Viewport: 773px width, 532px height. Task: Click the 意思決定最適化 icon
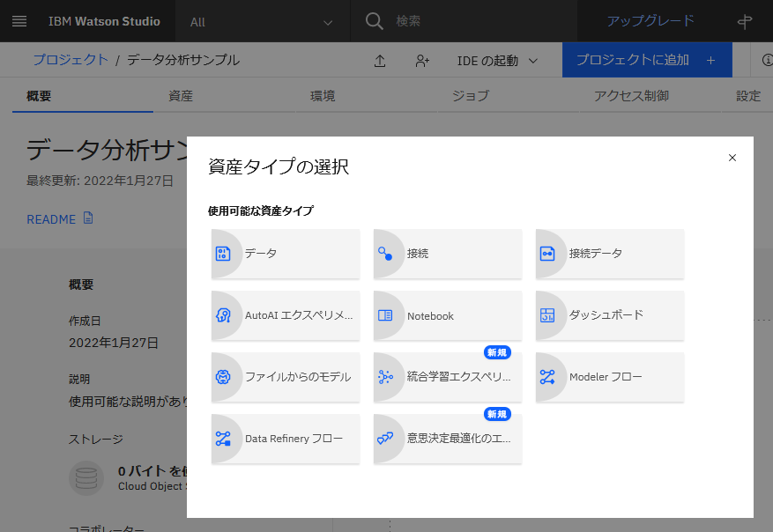click(x=385, y=439)
